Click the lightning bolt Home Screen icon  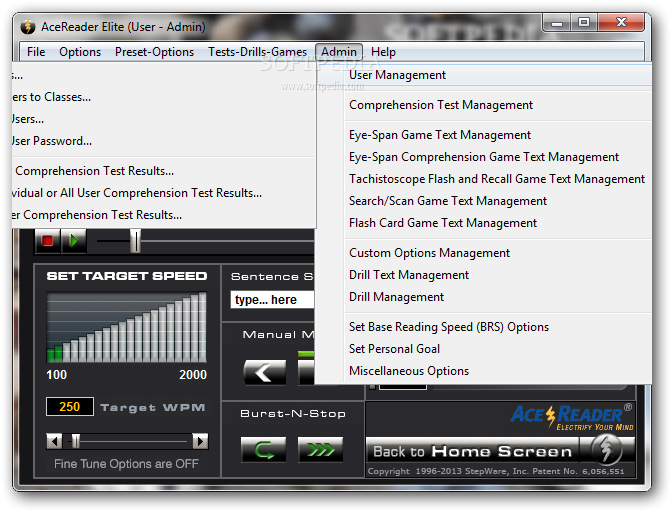[x=606, y=449]
